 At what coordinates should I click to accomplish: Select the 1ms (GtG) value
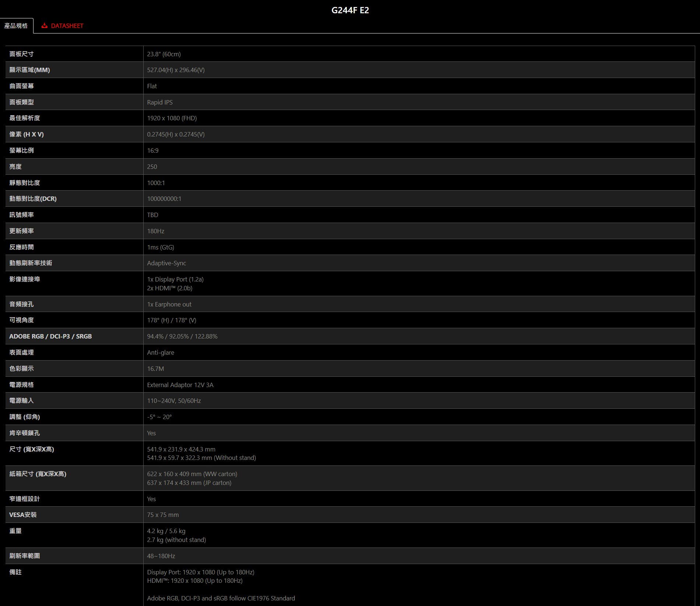[161, 247]
